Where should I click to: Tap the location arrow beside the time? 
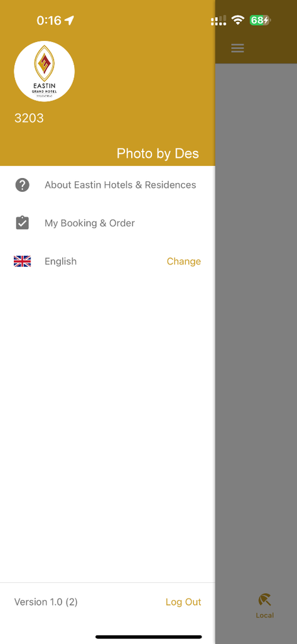tap(69, 20)
